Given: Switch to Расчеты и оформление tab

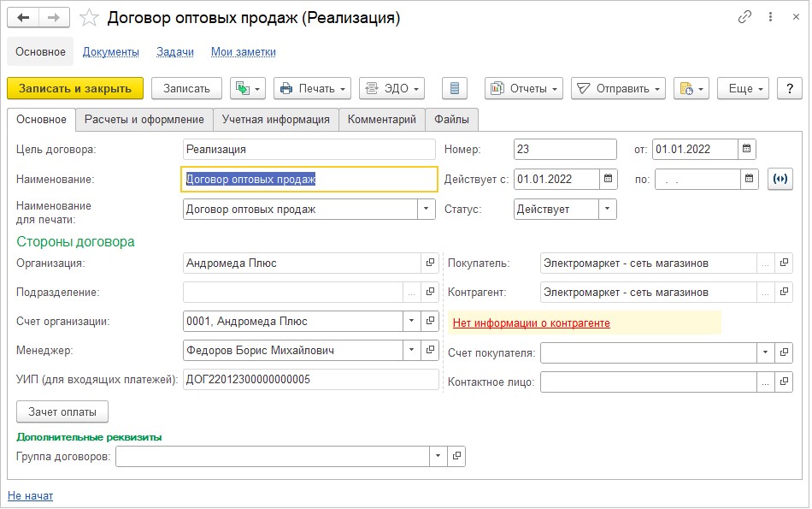Looking at the screenshot, I should point(144,120).
